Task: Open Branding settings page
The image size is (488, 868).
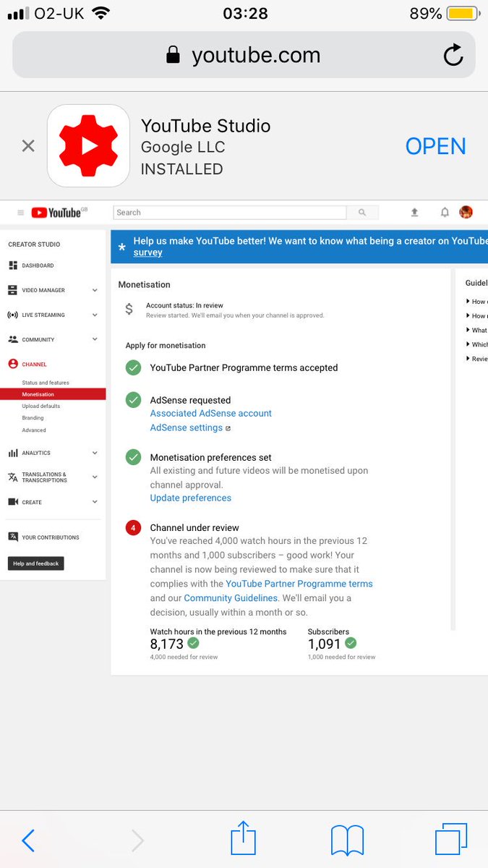Action: click(33, 418)
